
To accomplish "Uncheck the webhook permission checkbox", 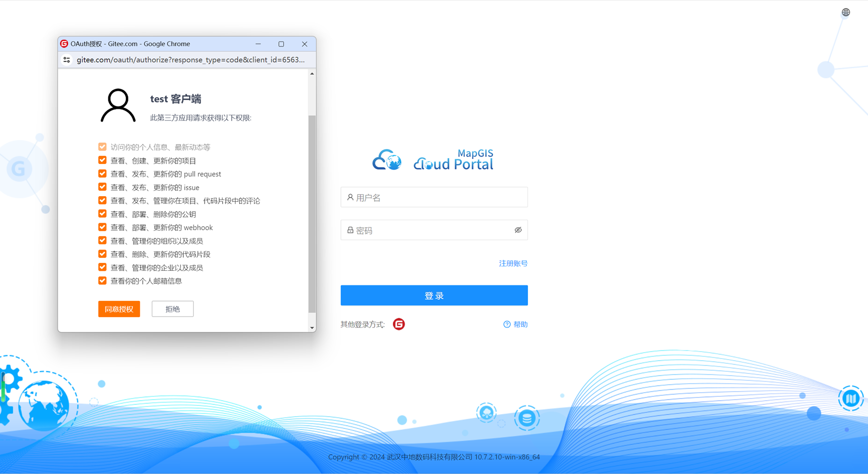I will click(x=102, y=227).
